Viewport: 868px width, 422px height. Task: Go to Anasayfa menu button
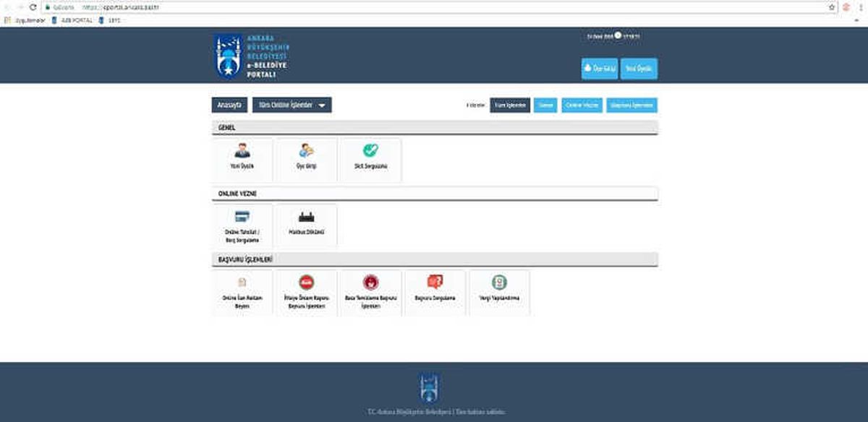point(230,105)
